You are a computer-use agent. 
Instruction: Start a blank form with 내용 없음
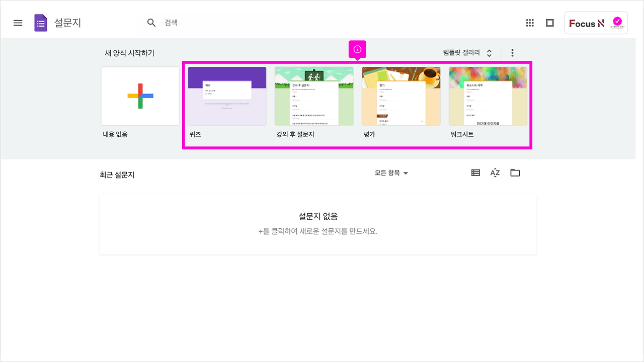coord(140,96)
